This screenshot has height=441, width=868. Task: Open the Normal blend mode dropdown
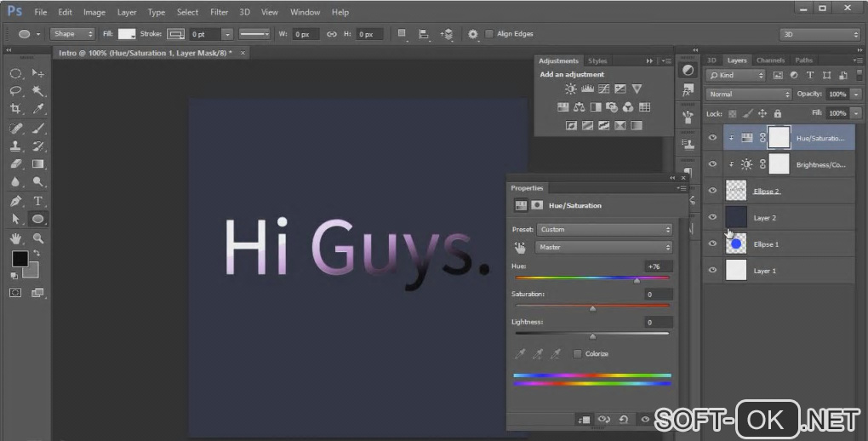749,94
